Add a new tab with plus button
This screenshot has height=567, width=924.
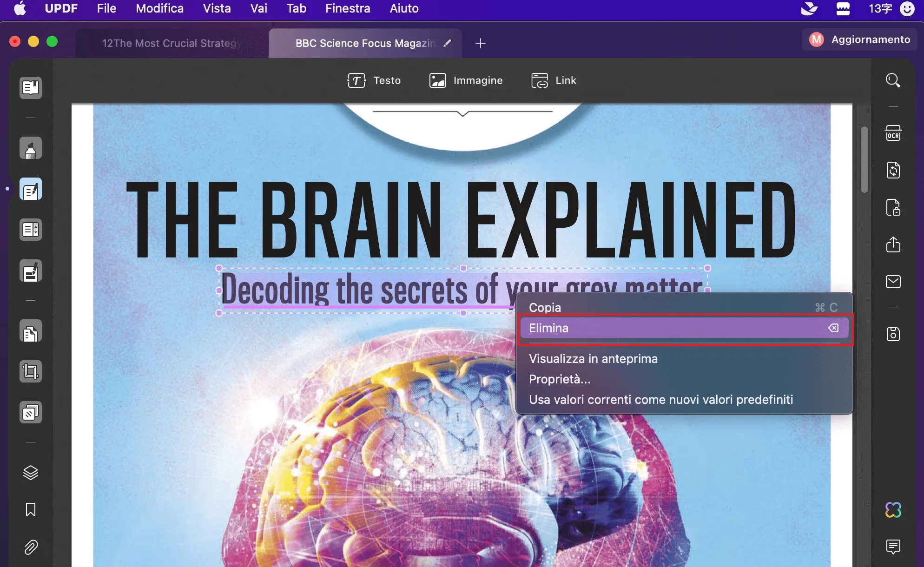click(481, 43)
